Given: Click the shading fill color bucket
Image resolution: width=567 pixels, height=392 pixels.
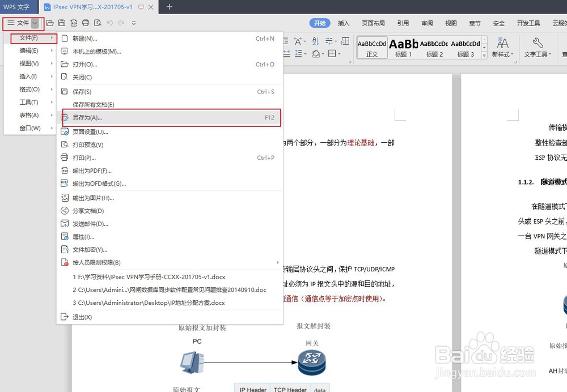Looking at the screenshot, I should click(316, 54).
